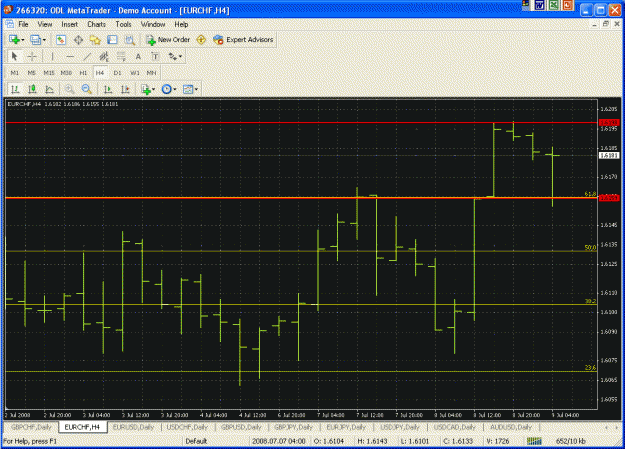Click the '652/10 kb' traffic status text
This screenshot has width=625, height=449.
pos(571,441)
